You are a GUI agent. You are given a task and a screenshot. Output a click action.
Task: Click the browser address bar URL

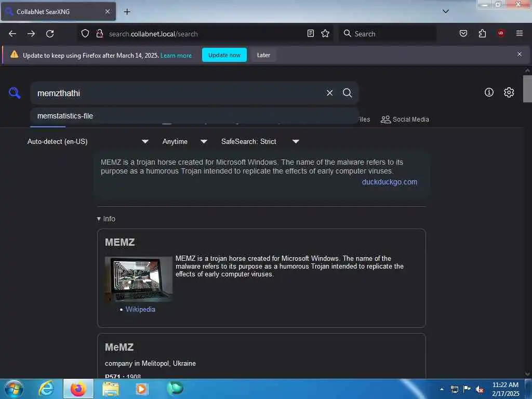pyautogui.click(x=153, y=34)
